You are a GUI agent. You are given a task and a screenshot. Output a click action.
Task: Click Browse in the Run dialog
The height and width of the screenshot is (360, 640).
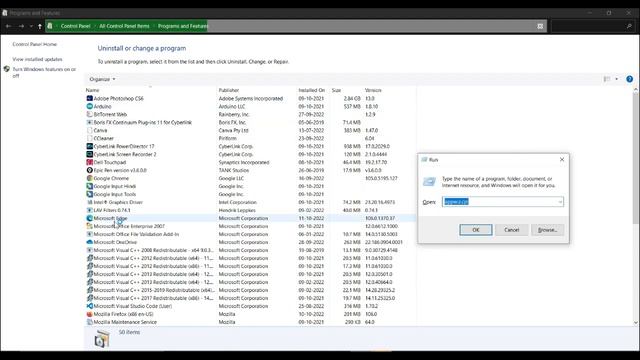pos(547,230)
